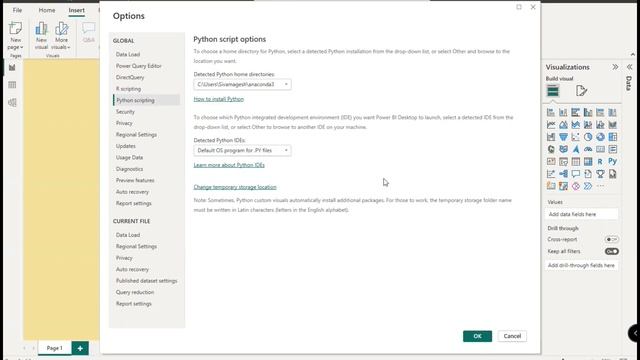Toggle Cross-report drill through switch
640x360 pixels.
[x=611, y=239]
